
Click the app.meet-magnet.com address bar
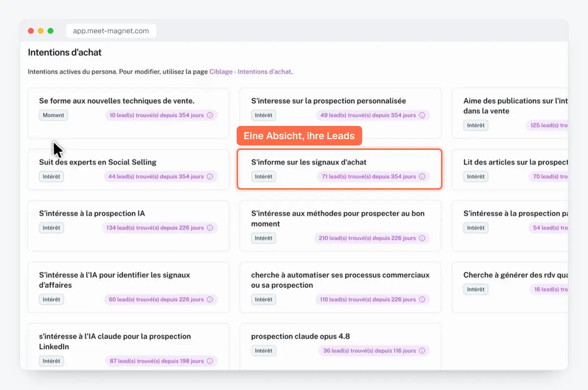(111, 31)
